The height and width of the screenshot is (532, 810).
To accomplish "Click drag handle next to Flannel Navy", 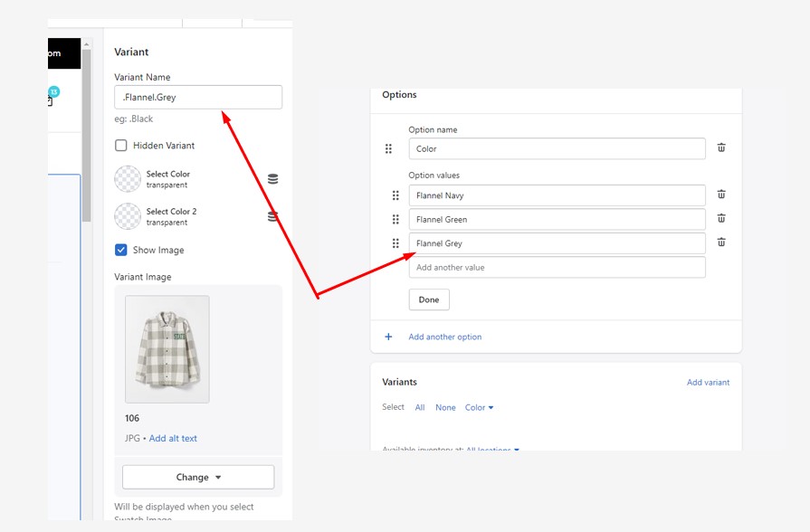I will (395, 195).
